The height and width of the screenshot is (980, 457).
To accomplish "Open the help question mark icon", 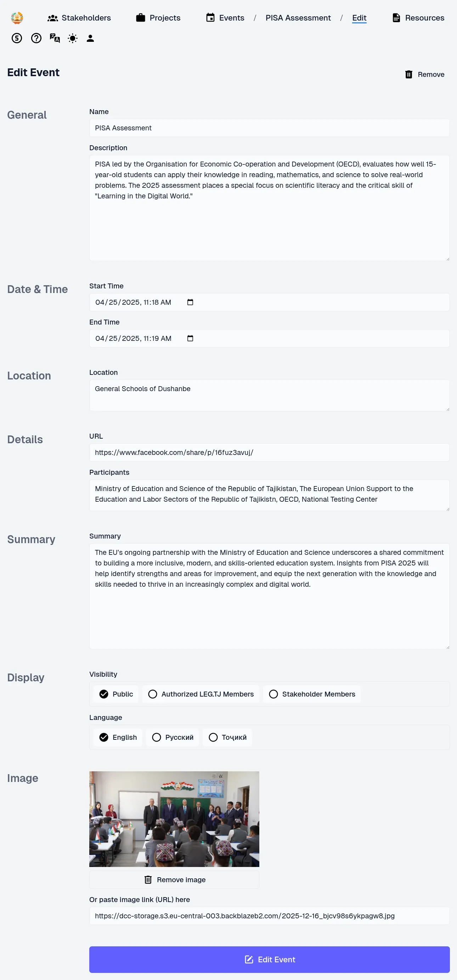I will pos(36,38).
